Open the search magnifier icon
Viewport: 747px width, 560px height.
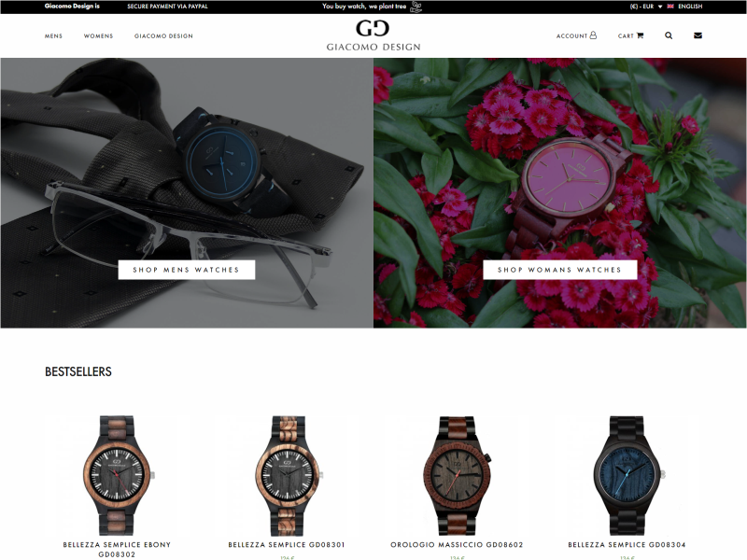coord(669,35)
